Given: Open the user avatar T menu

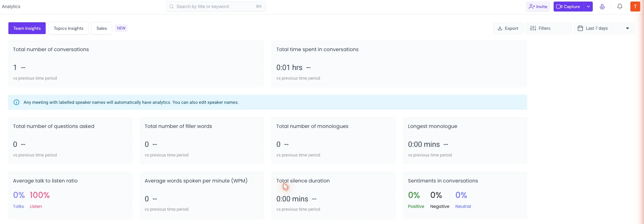Looking at the screenshot, I should click(635, 6).
